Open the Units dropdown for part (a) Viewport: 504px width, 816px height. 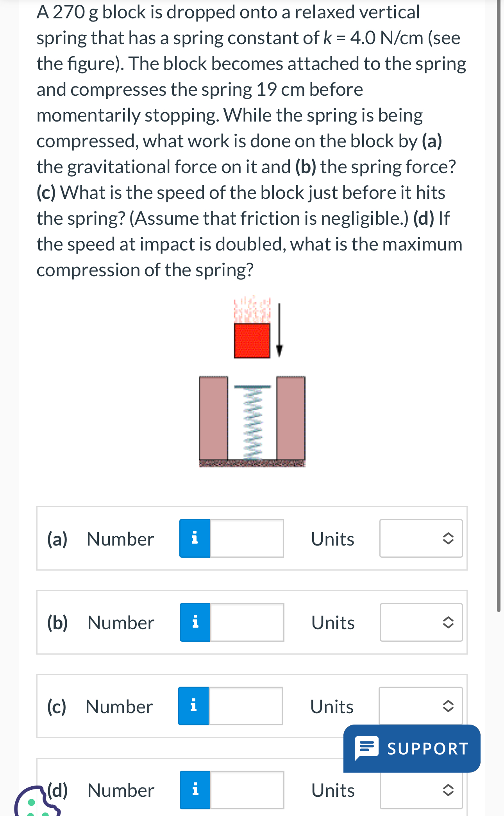coord(420,539)
